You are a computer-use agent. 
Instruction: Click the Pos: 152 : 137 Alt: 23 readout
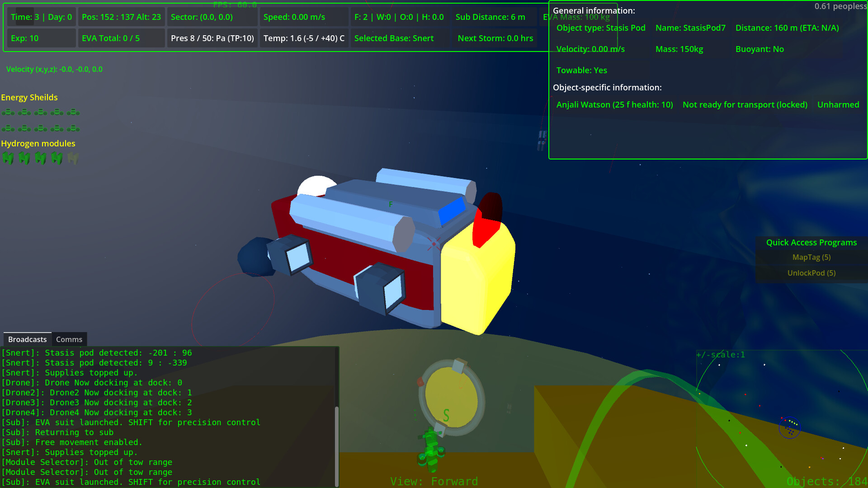(121, 17)
